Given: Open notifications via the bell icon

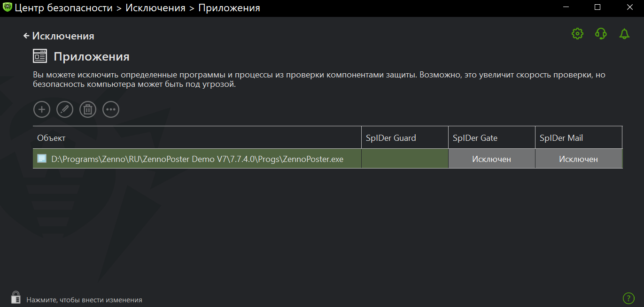Looking at the screenshot, I should pyautogui.click(x=624, y=34).
